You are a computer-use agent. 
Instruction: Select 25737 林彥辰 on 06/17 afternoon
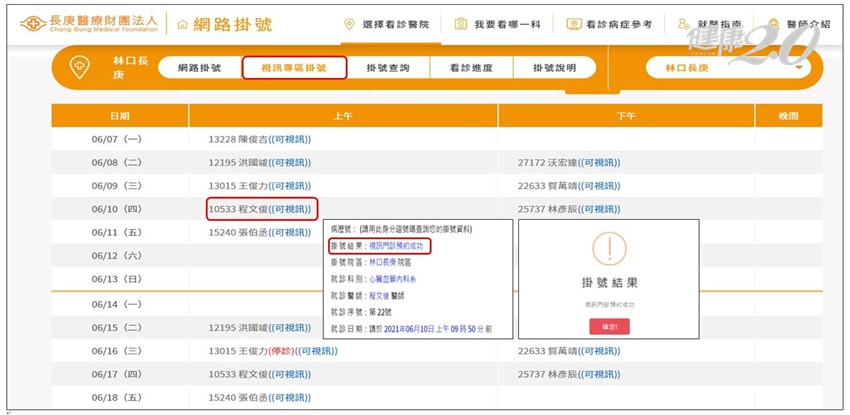tap(569, 374)
